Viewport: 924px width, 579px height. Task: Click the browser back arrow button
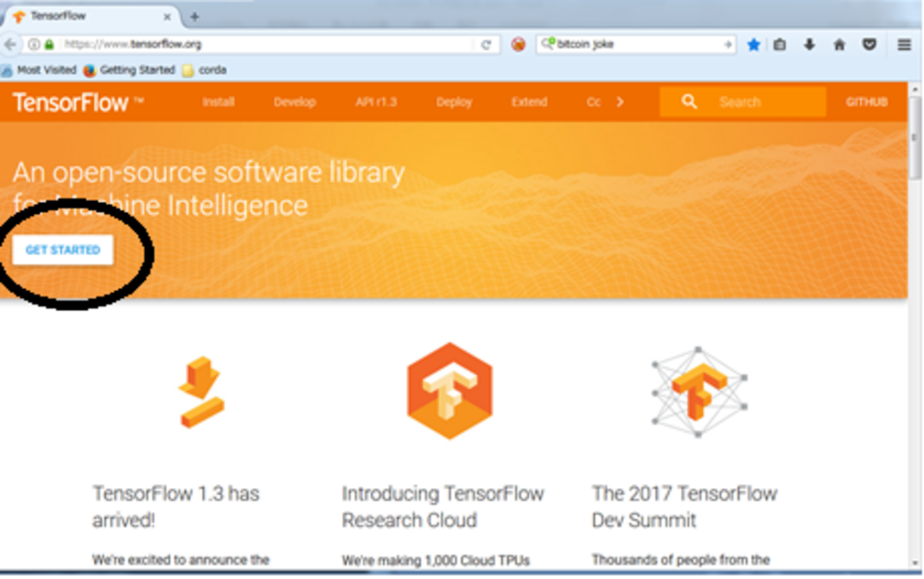pos(10,44)
